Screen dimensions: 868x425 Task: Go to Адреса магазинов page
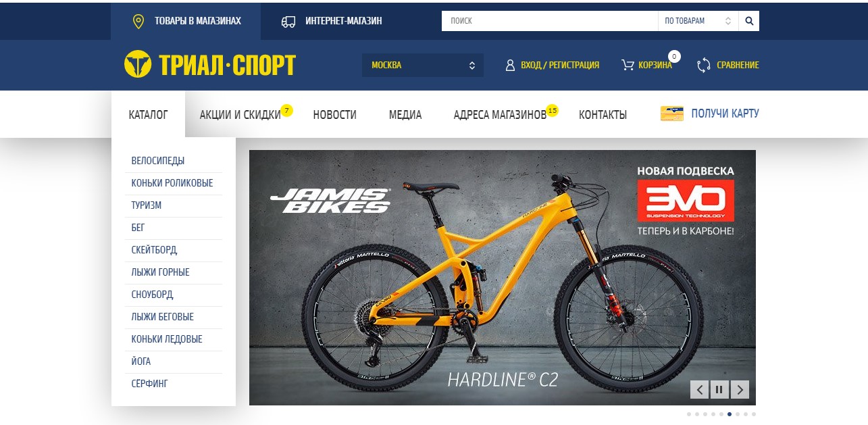(500, 115)
